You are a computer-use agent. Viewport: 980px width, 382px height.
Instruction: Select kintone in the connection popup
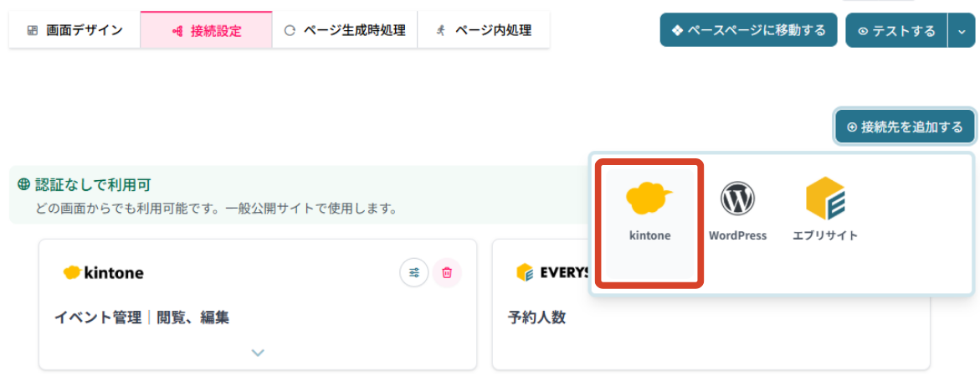(649, 214)
